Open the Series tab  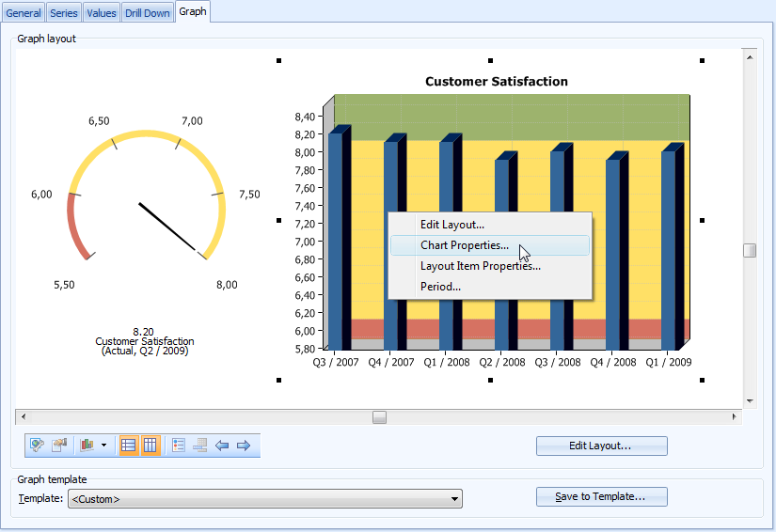(x=64, y=13)
